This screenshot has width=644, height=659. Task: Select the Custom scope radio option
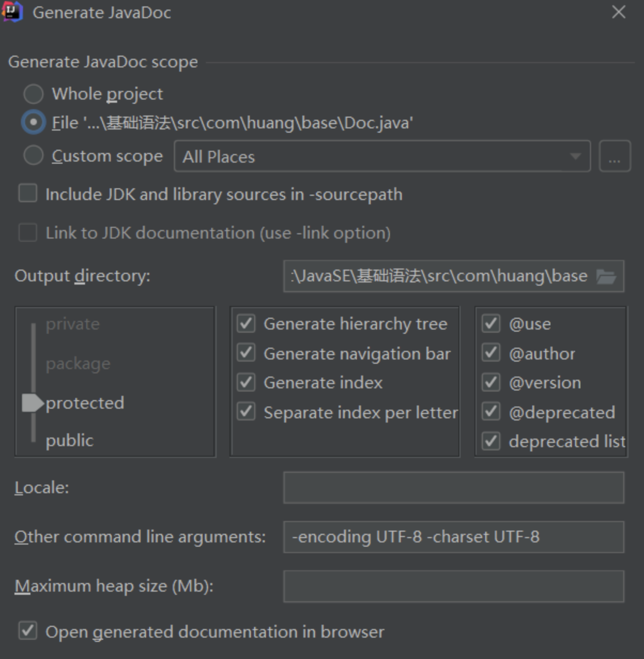(x=34, y=156)
